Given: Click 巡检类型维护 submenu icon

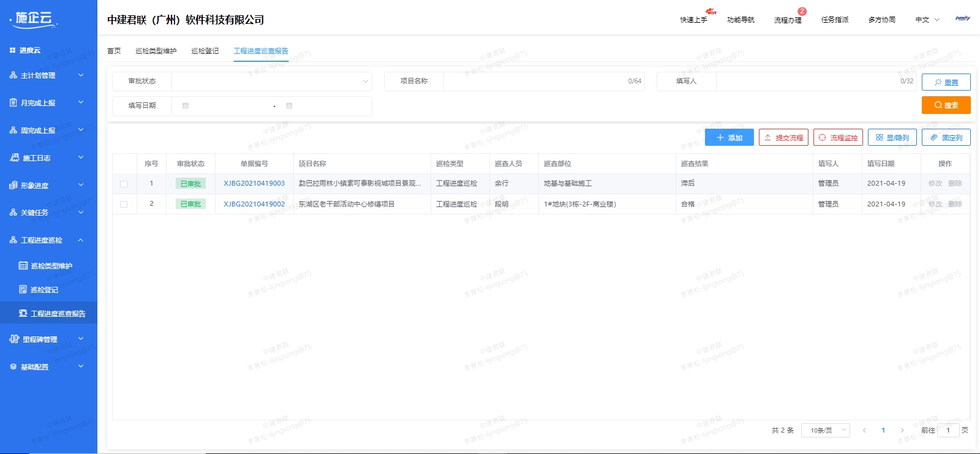Looking at the screenshot, I should coord(23,265).
